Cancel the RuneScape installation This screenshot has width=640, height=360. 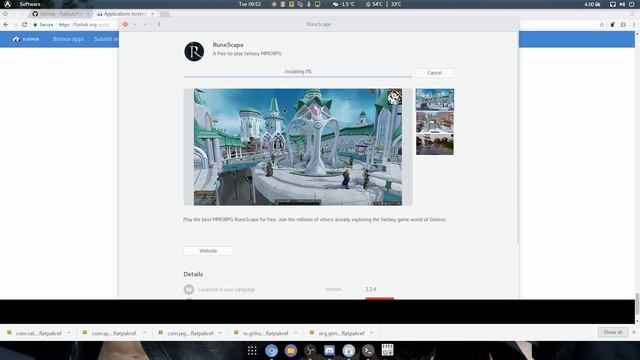pyautogui.click(x=434, y=73)
